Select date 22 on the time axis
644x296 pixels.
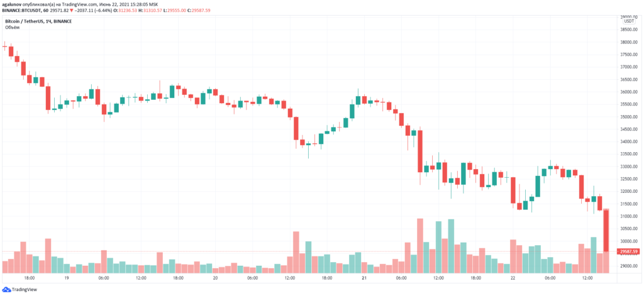[512, 277]
